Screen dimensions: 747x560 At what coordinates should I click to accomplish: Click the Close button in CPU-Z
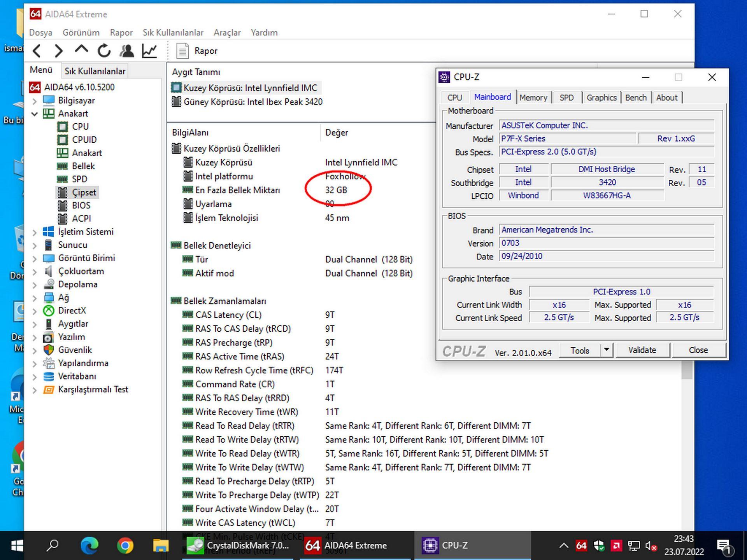[698, 350]
